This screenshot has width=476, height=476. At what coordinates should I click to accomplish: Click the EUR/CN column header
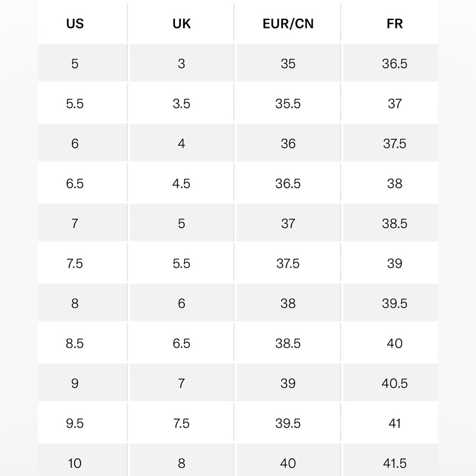288,24
